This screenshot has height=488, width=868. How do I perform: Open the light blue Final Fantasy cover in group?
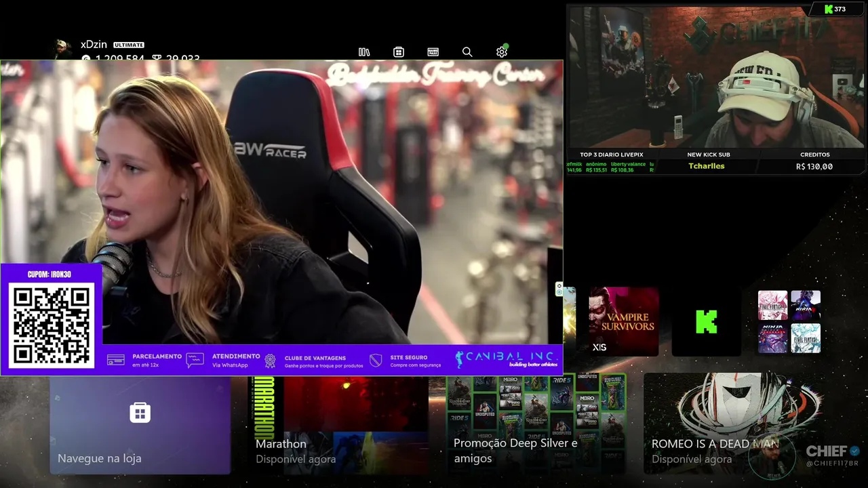click(806, 338)
